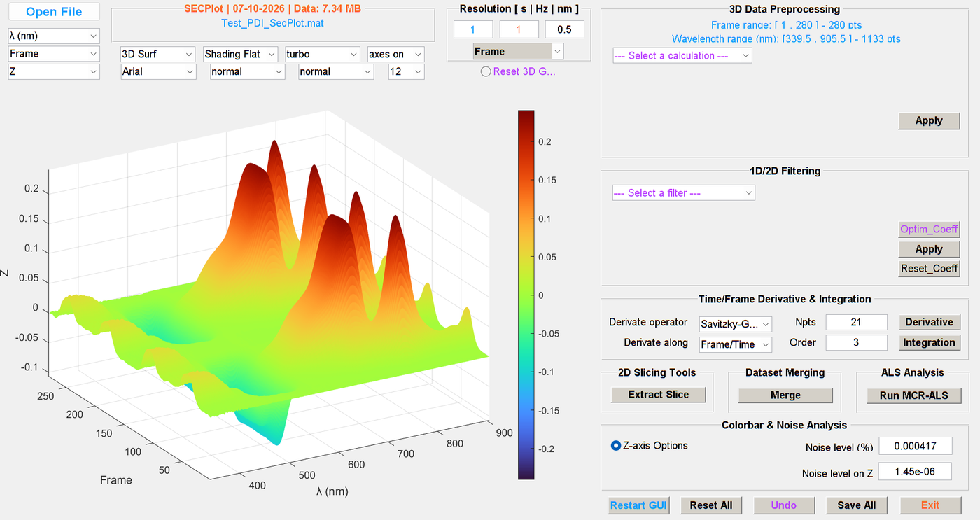Click the Integration button
The width and height of the screenshot is (980, 520).
pos(929,342)
